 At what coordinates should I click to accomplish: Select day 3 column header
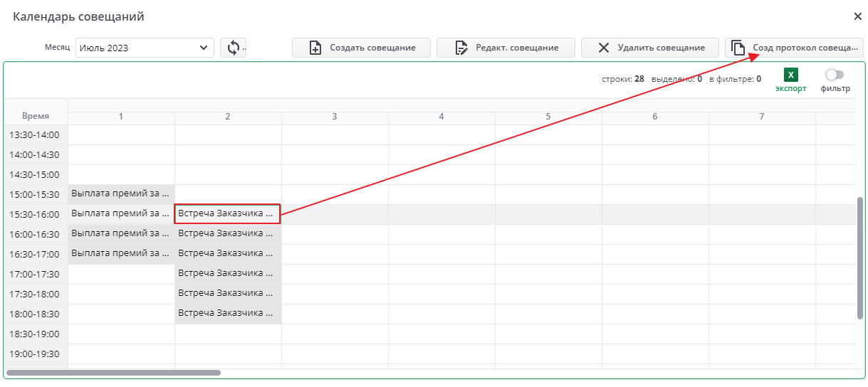335,116
